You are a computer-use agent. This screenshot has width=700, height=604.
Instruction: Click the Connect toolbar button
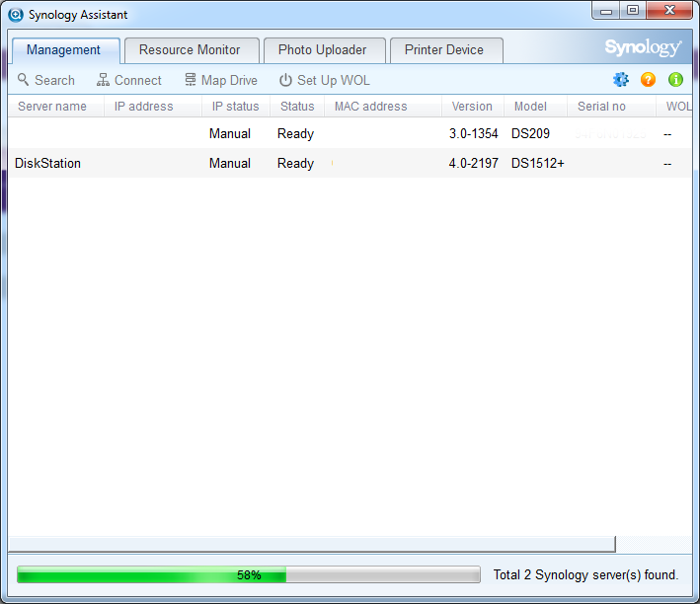coord(129,80)
